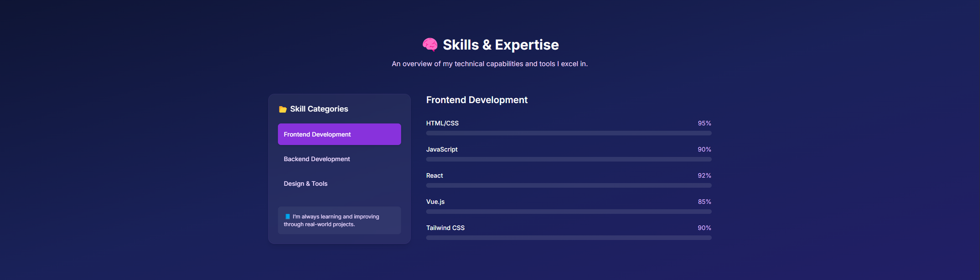Click the 95% label for HTML/CSS

coord(704,123)
